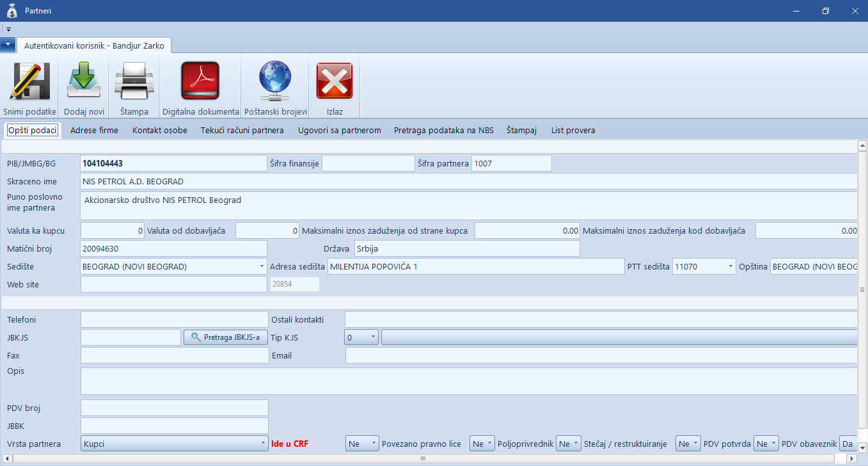Switch to Adrese firme tab
The width and height of the screenshot is (868, 466).
point(94,130)
